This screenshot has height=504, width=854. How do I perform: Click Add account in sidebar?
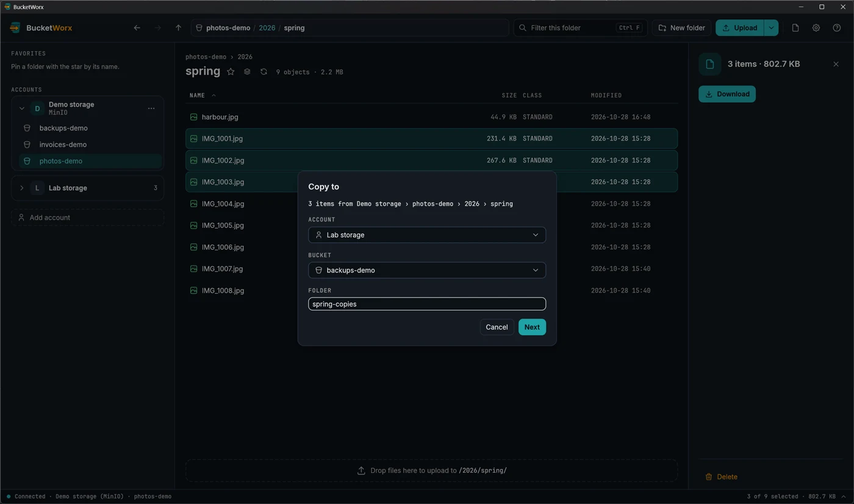87,218
